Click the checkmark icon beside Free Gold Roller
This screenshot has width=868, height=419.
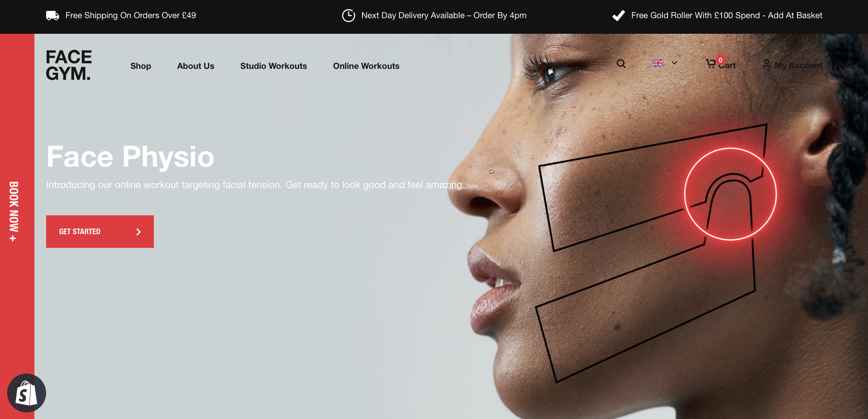pyautogui.click(x=618, y=15)
